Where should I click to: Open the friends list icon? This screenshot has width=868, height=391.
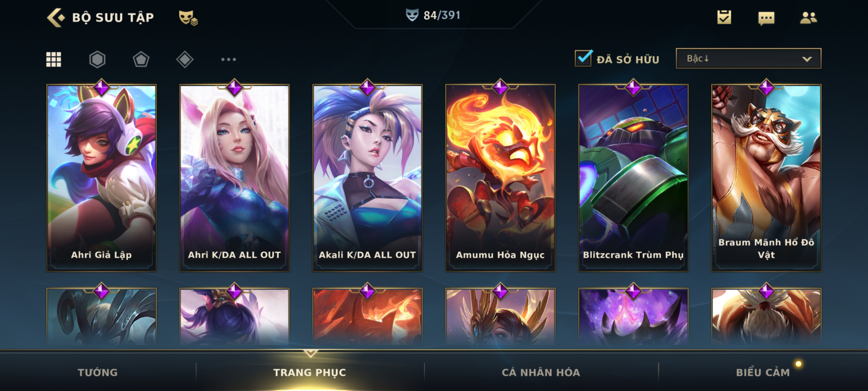pos(808,18)
